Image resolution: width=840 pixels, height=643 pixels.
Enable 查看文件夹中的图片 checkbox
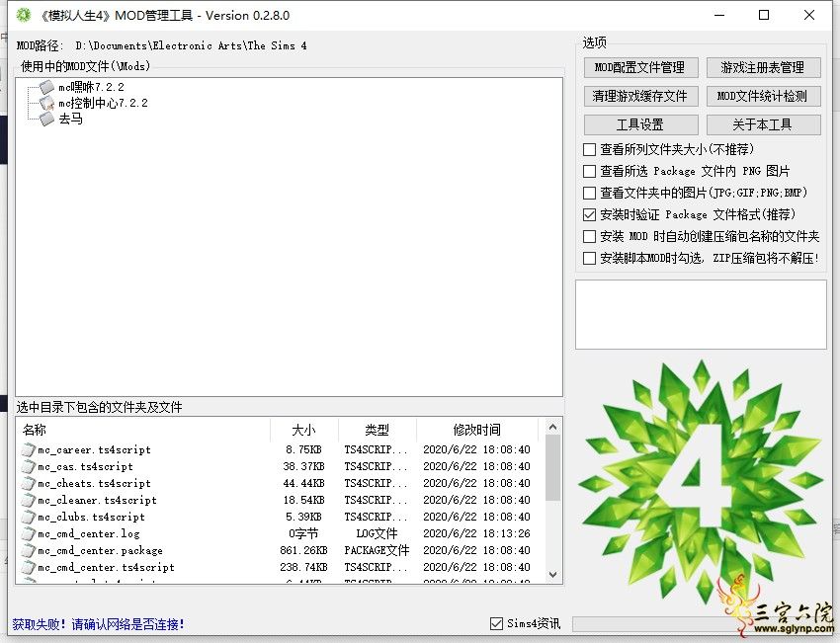tap(589, 193)
